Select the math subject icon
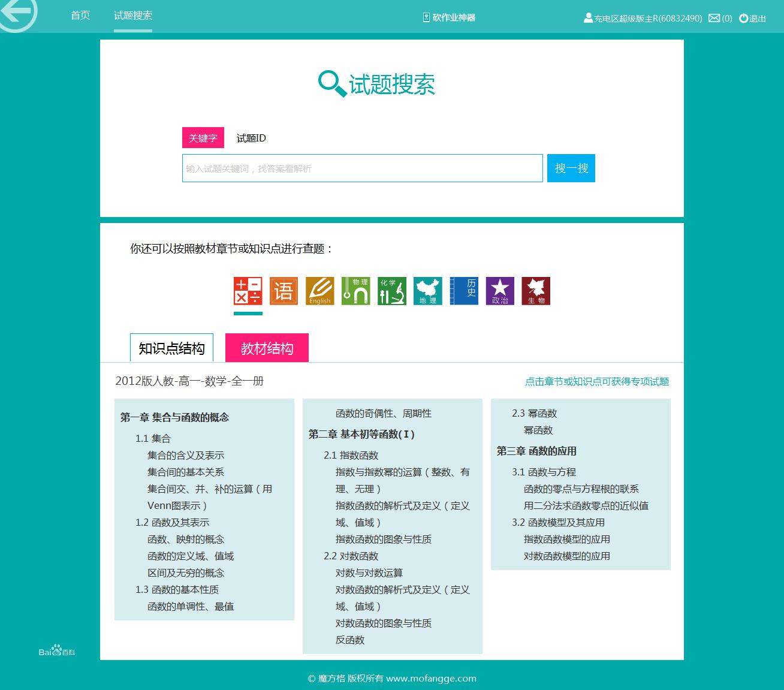 coord(248,291)
